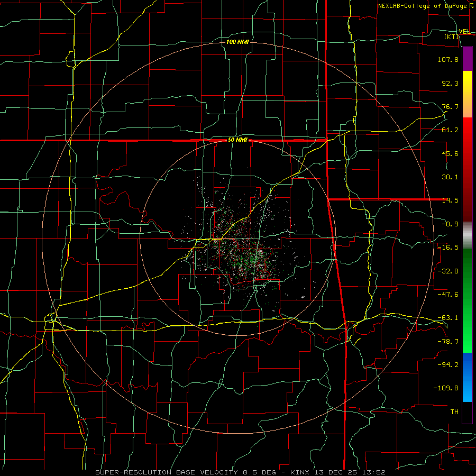Select the 92.3 value on velocity scale
The height and width of the screenshot is (476, 476).
(x=450, y=83)
